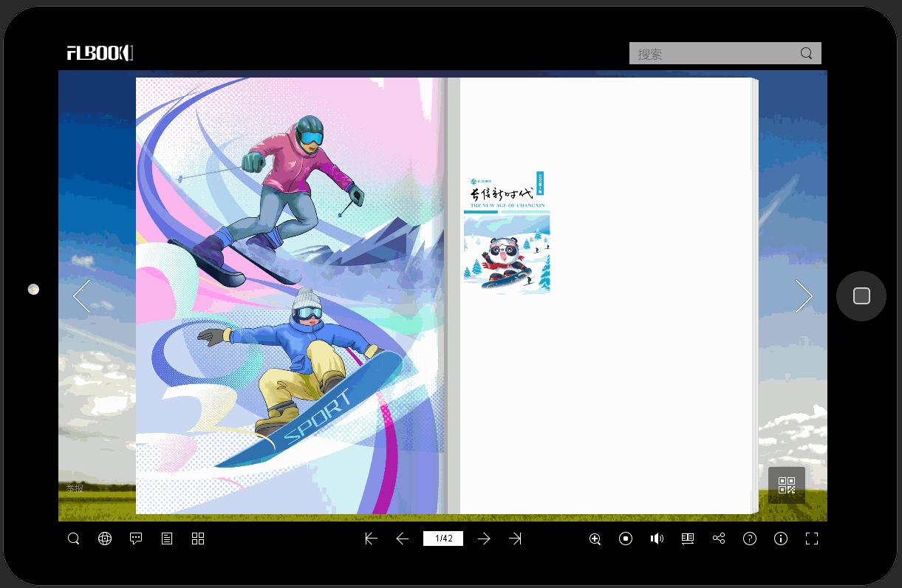Open the help question mark icon
902x588 pixels.
[750, 539]
